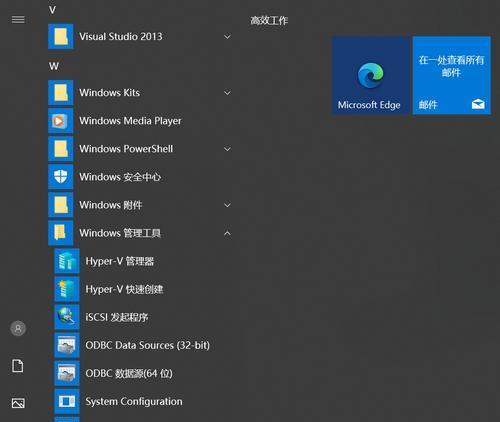The image size is (500, 422).
Task: Open the Documents sidebar icon
Action: [18, 366]
